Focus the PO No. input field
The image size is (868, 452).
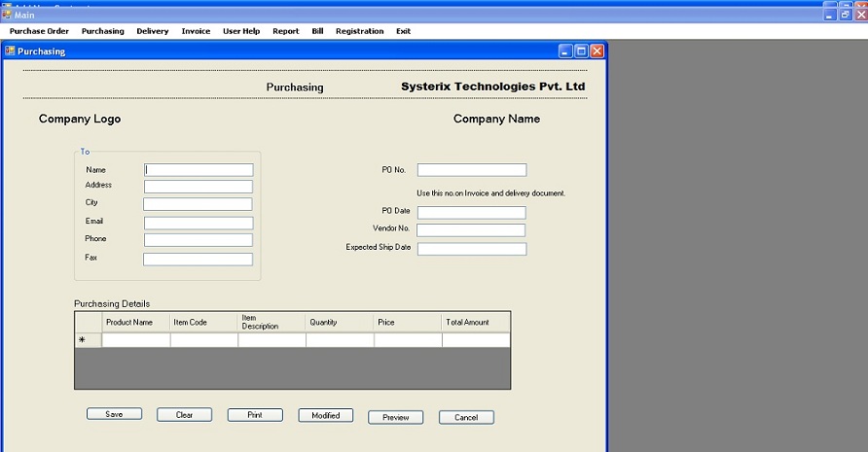(x=472, y=170)
